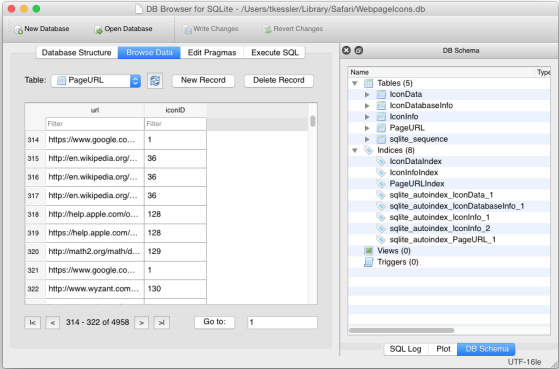Jump to first page of records
Viewport: 559px width, 369px height.
coord(32,323)
